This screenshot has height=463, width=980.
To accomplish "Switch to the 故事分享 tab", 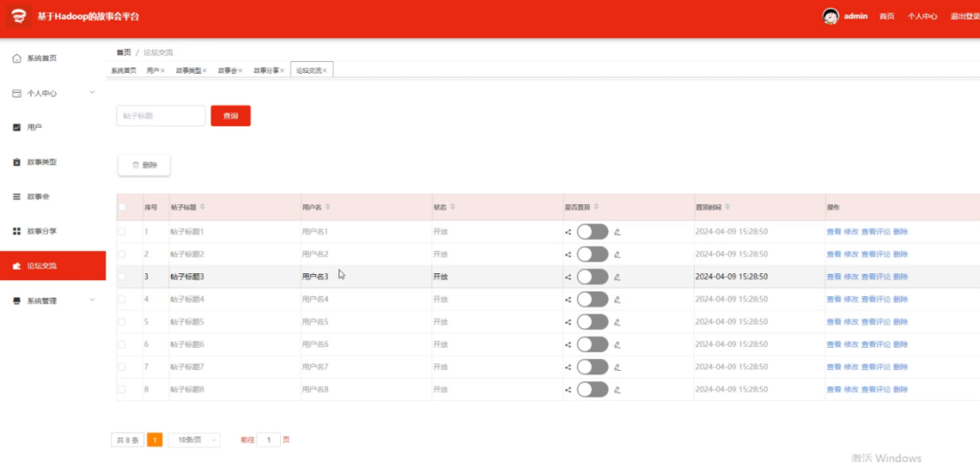I will (266, 71).
